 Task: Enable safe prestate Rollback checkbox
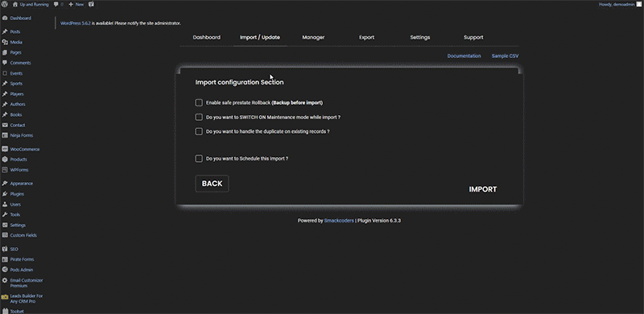(x=199, y=103)
